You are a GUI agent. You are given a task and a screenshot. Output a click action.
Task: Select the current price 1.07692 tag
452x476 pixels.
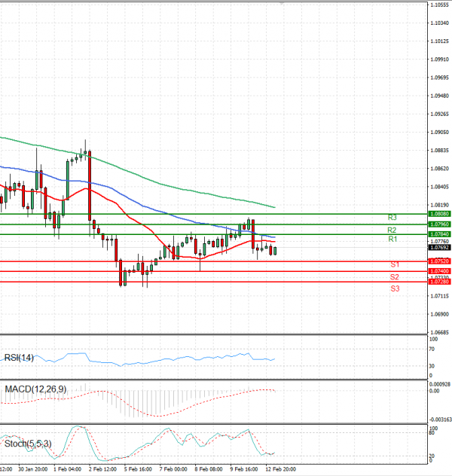pyautogui.click(x=439, y=247)
